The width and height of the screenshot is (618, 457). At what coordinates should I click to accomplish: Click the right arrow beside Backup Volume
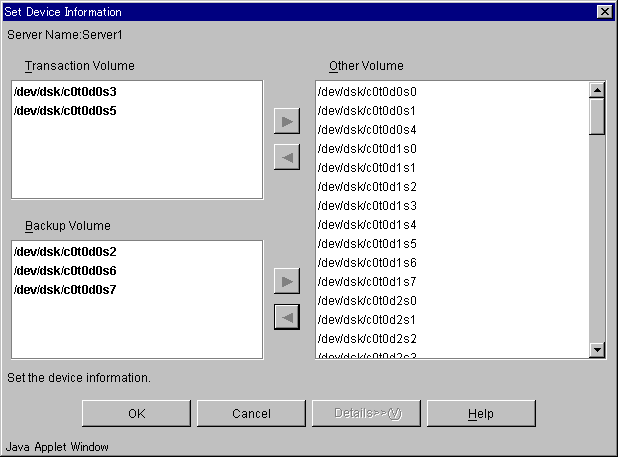(287, 281)
